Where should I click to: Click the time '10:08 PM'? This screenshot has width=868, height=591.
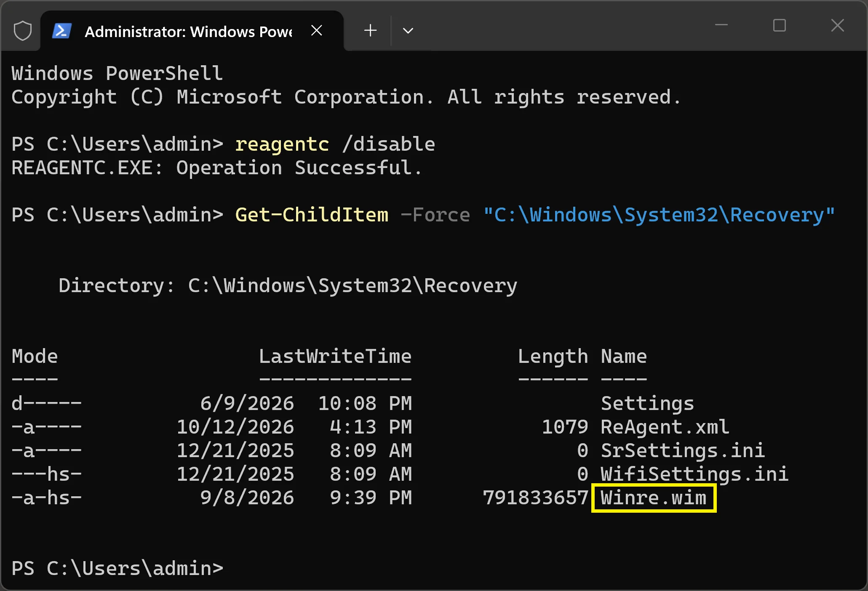[365, 404]
